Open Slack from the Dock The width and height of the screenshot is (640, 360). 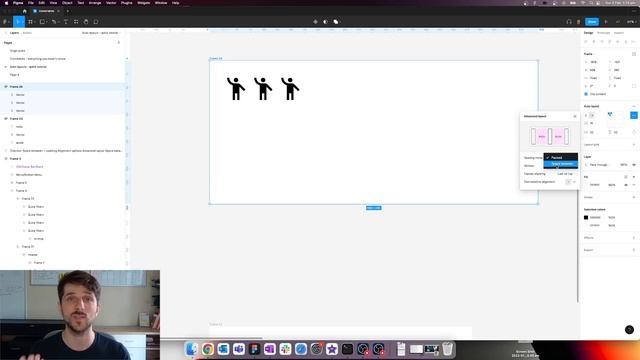(285, 349)
